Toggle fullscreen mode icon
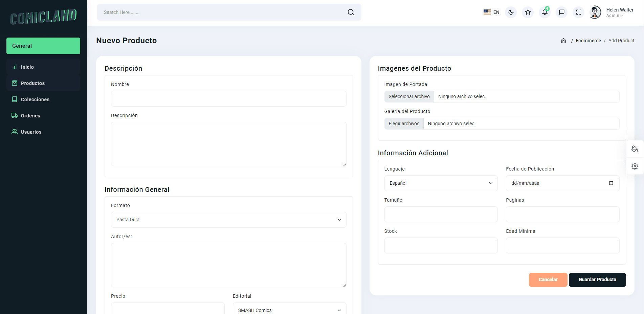 578,12
